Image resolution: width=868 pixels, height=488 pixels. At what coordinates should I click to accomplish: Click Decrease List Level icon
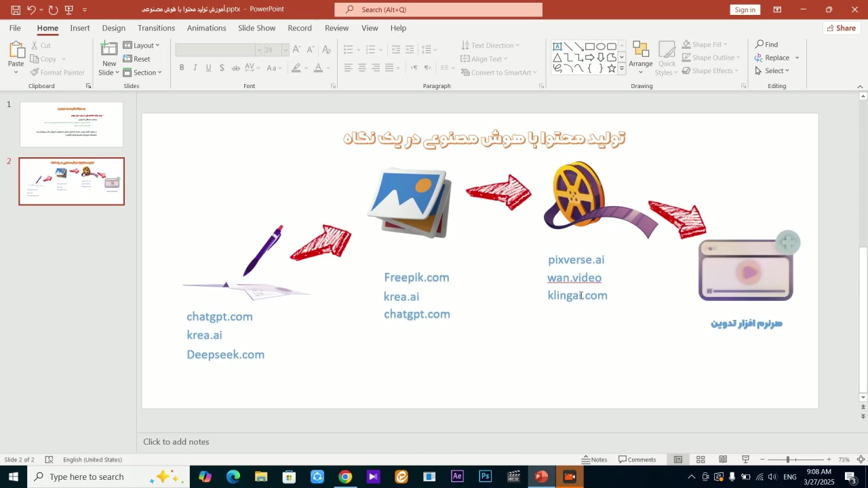[x=396, y=49]
